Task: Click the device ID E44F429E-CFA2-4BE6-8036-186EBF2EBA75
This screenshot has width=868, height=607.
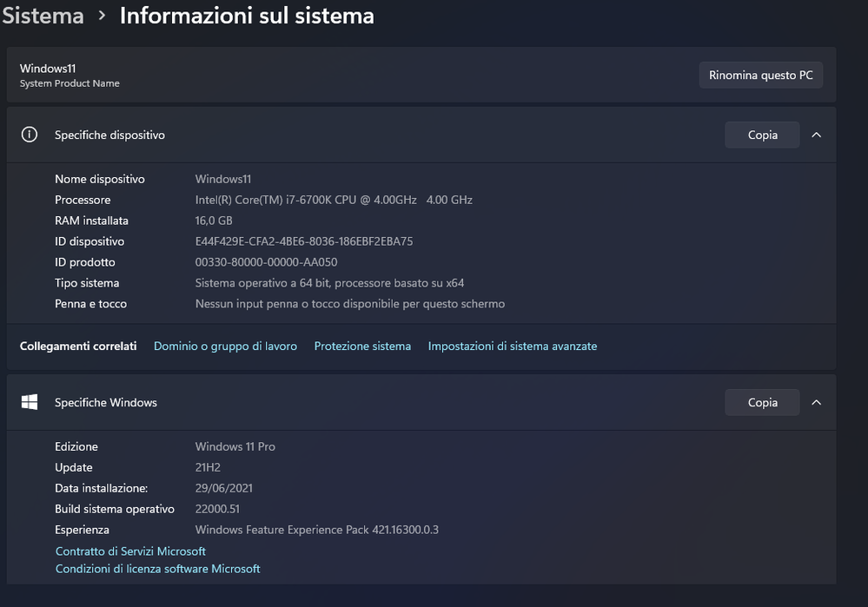Action: [x=304, y=241]
